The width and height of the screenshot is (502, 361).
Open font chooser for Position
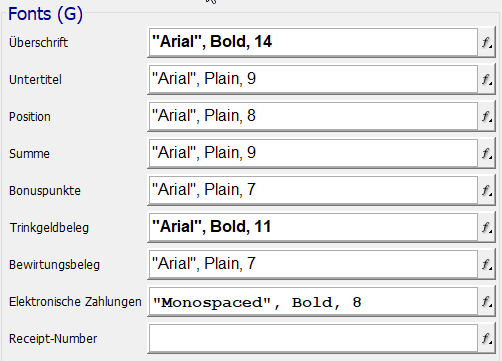[x=487, y=116]
